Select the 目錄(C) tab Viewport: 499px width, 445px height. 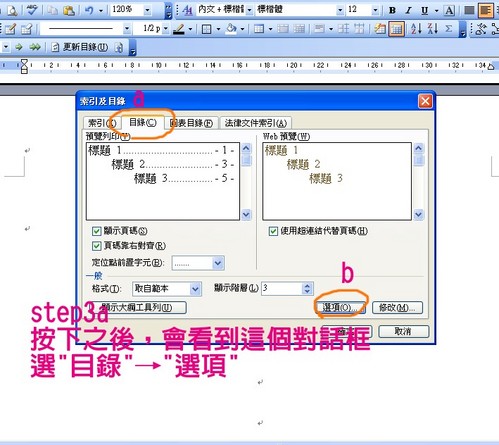(x=143, y=122)
